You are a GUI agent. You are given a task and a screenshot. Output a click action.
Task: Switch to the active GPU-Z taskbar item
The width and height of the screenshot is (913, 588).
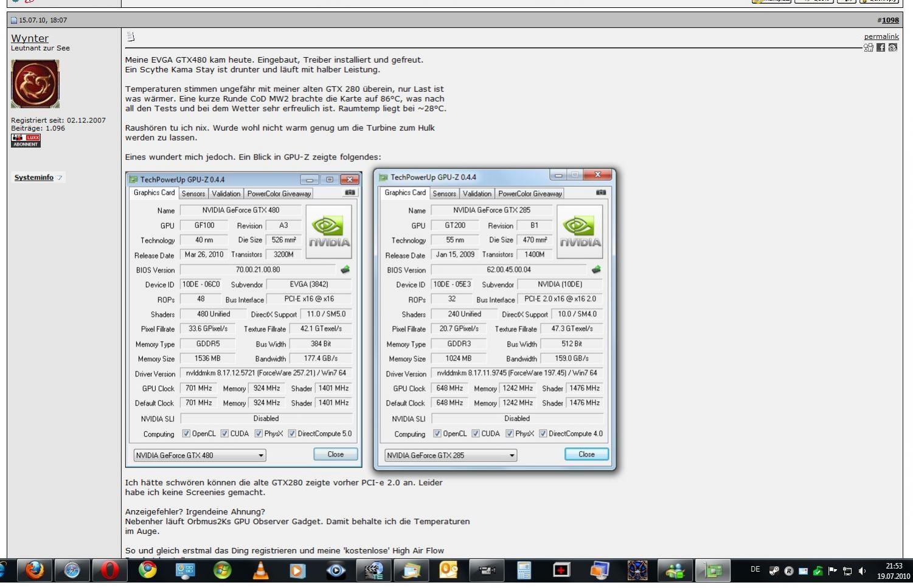coord(712,570)
